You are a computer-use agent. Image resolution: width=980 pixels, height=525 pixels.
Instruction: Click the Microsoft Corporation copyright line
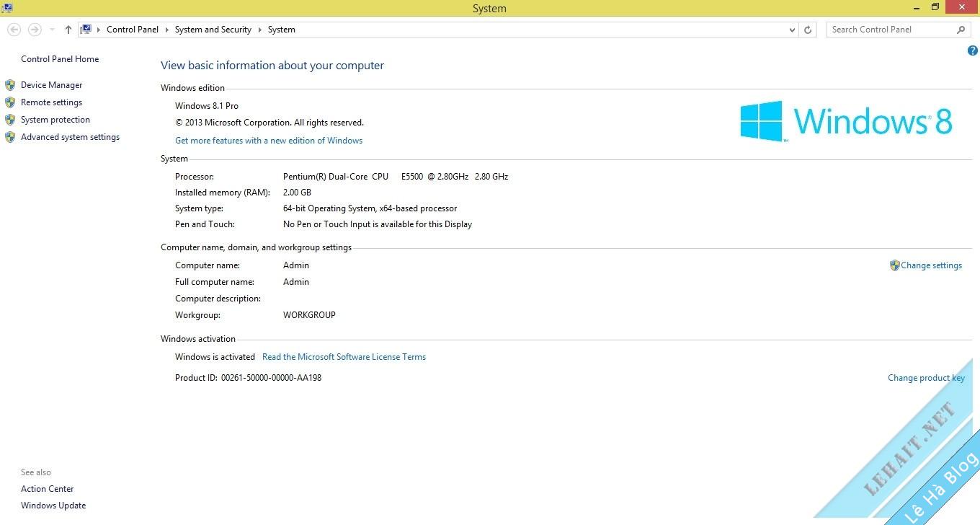(x=269, y=123)
